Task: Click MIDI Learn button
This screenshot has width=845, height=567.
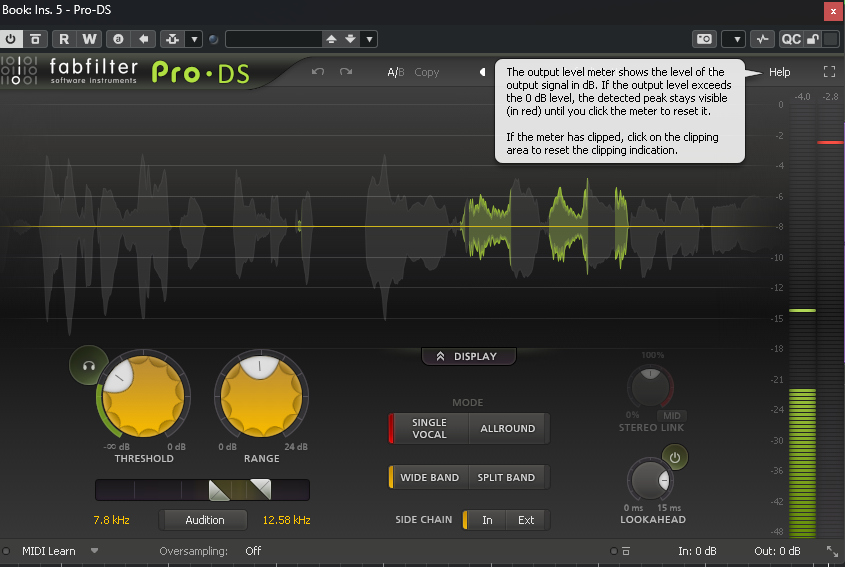Action: pos(49,551)
